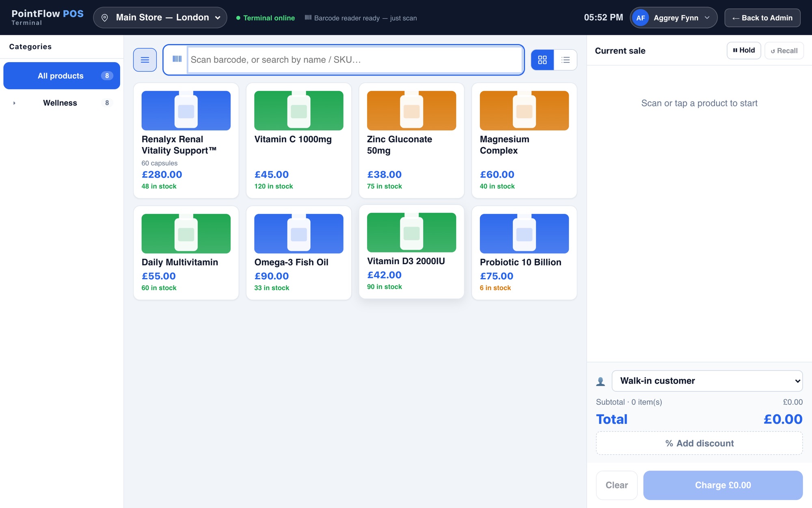Clear the current sale

pos(616,485)
